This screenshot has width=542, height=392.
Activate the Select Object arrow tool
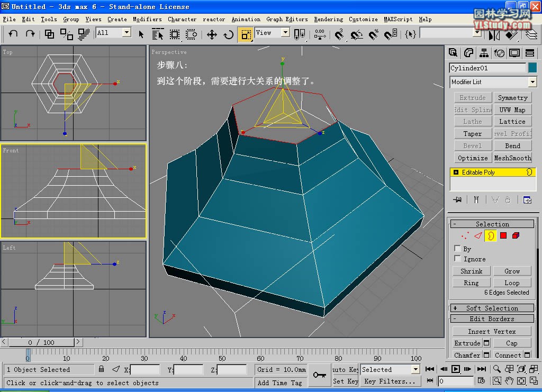141,34
